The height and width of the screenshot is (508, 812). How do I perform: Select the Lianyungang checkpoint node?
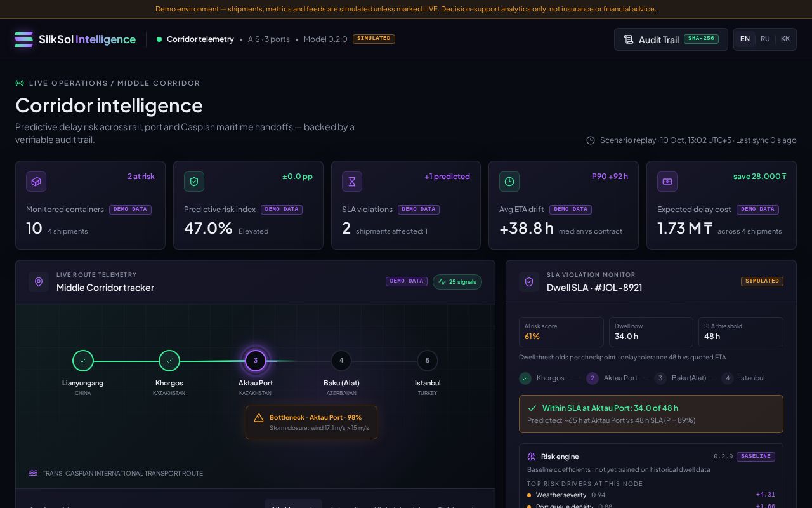(83, 361)
